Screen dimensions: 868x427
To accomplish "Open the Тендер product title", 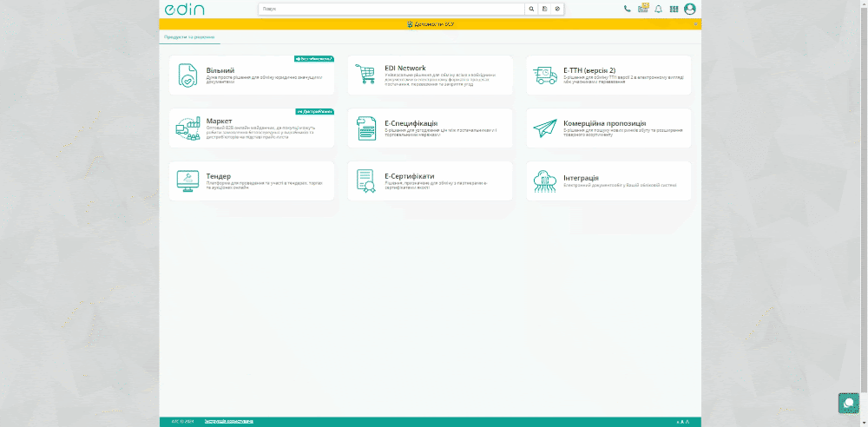I will [219, 176].
